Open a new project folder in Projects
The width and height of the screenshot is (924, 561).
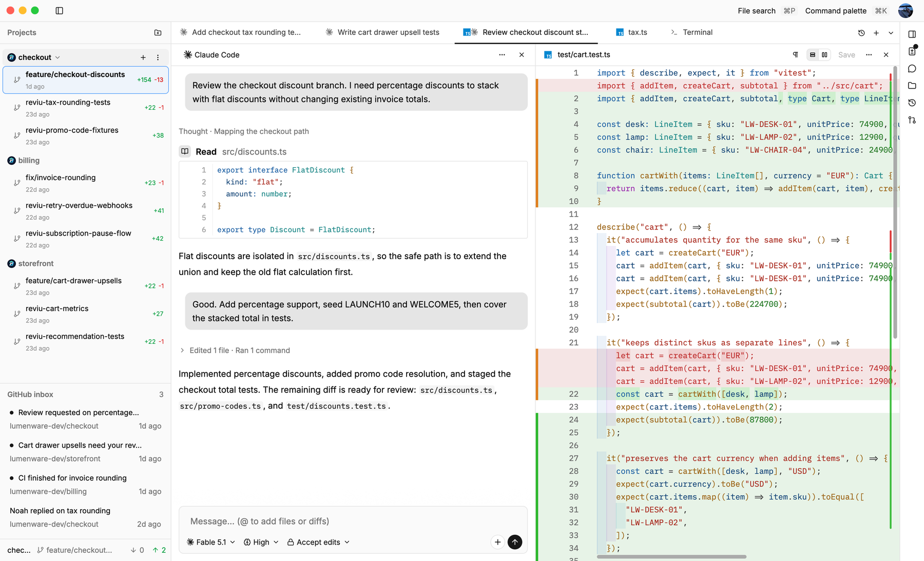158,33
